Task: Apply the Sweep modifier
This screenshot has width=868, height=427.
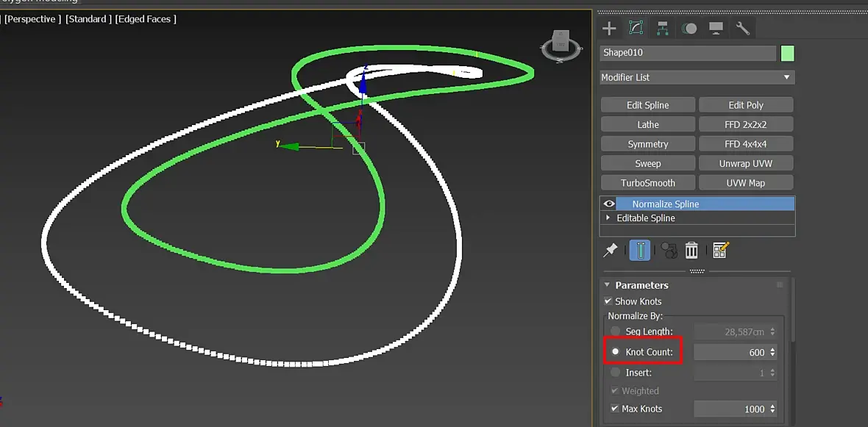Action: click(647, 163)
